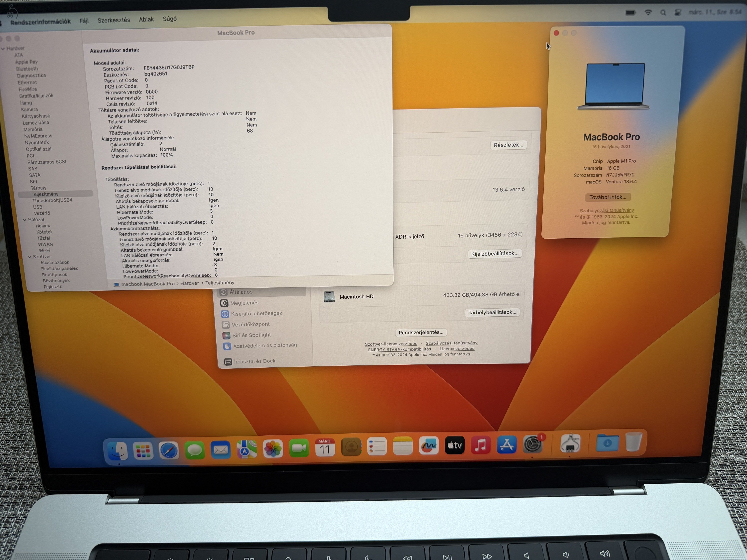Open Messages app in Dock
This screenshot has height=560, width=747.
[194, 450]
